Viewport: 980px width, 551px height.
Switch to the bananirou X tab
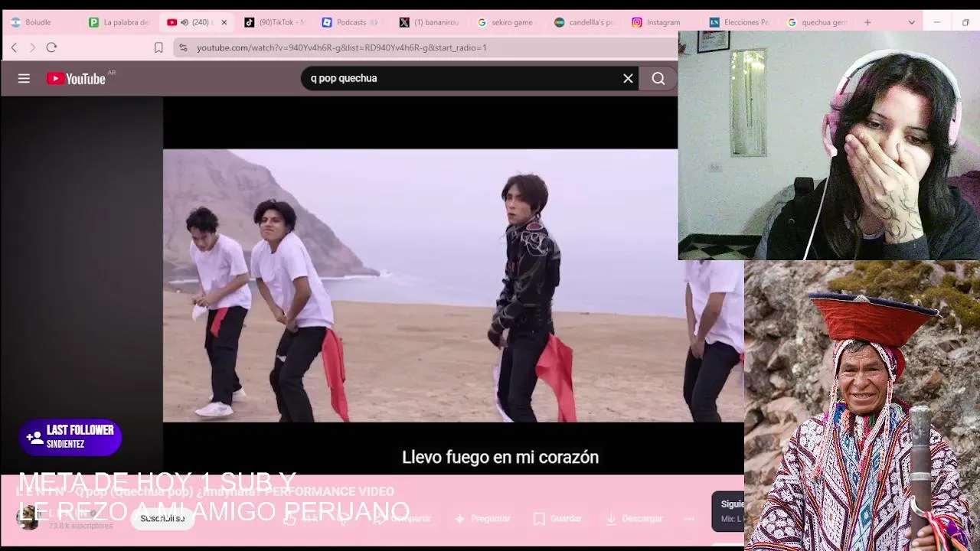pyautogui.click(x=430, y=22)
